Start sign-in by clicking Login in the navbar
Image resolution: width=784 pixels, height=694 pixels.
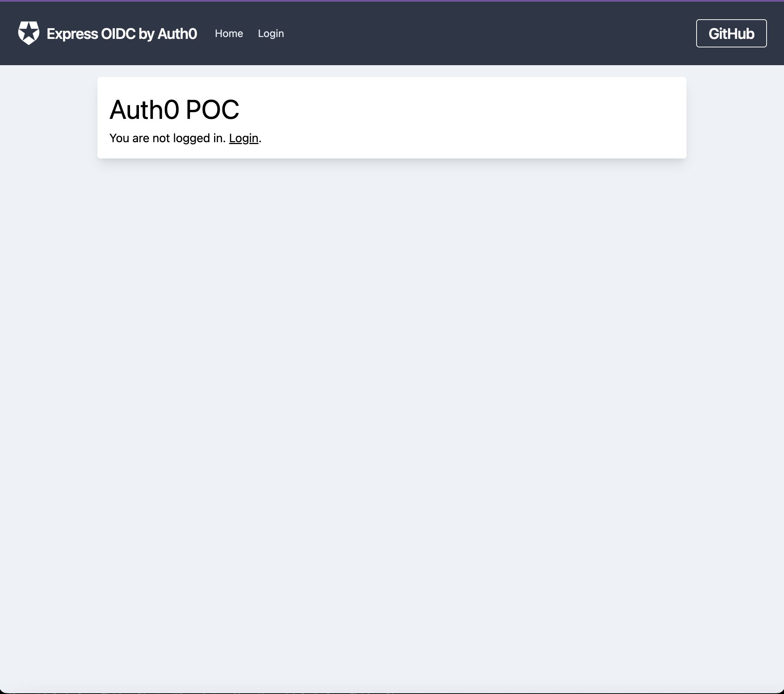[x=271, y=33]
